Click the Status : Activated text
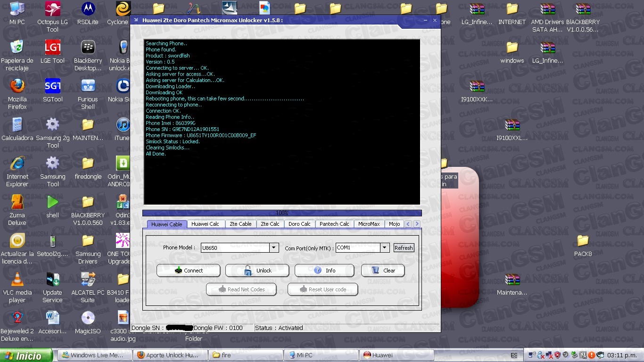Viewport: 644px width, 362px height. 279,328
